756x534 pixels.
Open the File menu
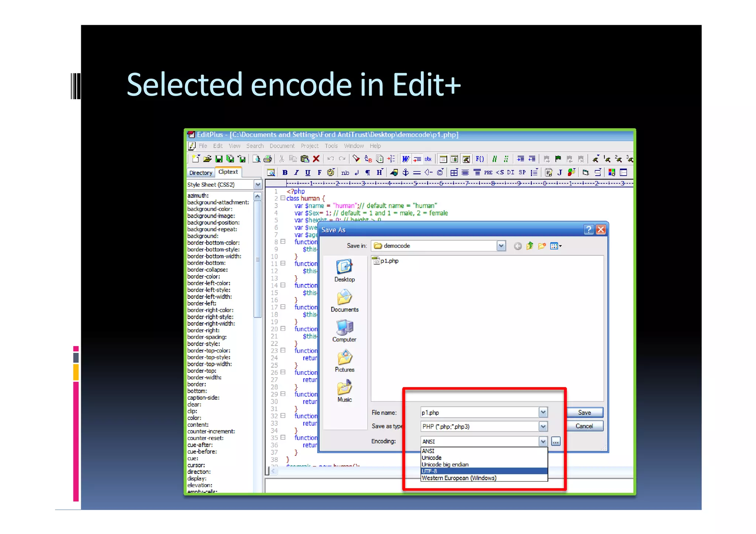click(203, 146)
